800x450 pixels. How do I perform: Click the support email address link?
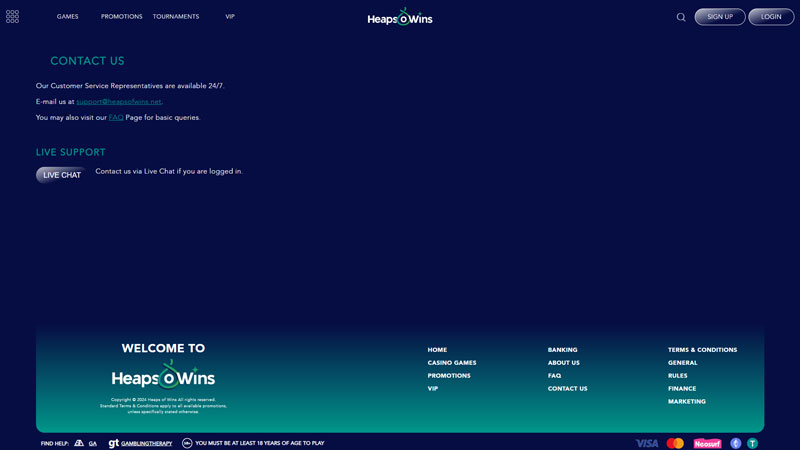(119, 102)
